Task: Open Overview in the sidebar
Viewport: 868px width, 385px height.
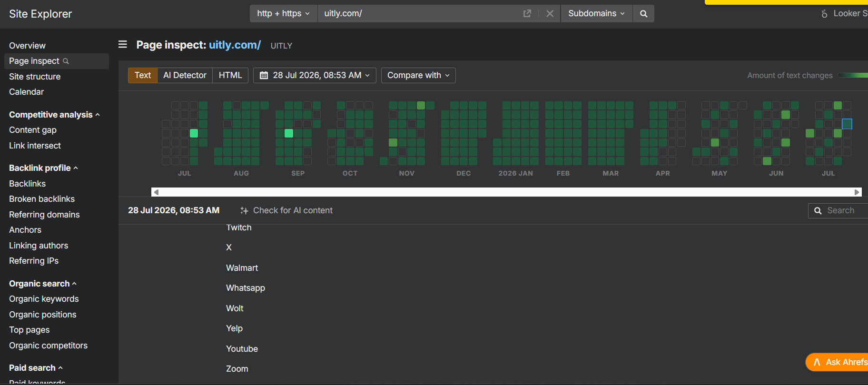Action: point(27,46)
